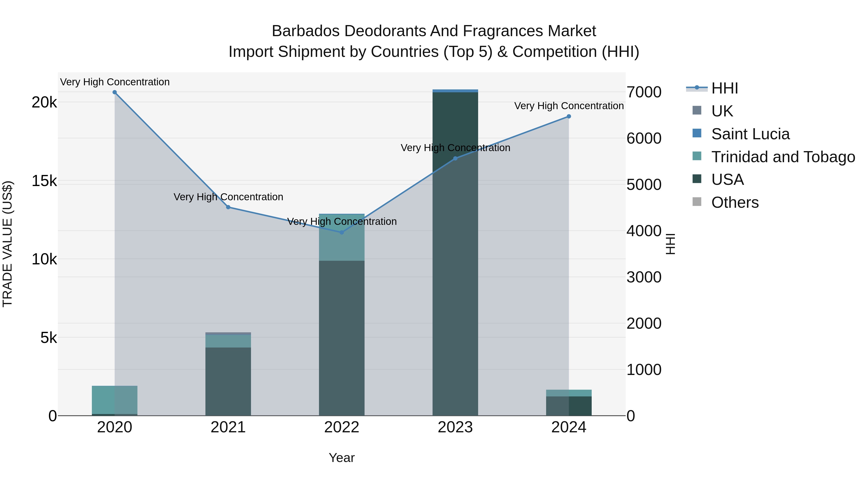Click the HHI right axis title
Screen dimensions: 868x488
671,244
